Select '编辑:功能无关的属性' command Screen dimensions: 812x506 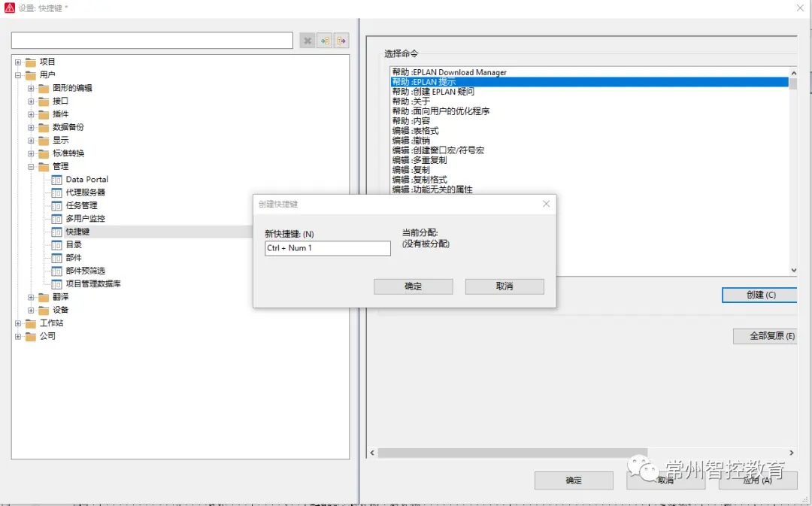pyautogui.click(x=589, y=189)
